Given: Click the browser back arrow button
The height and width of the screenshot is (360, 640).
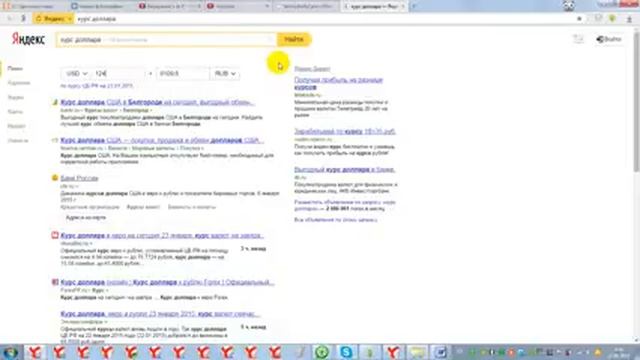Looking at the screenshot, I should [9, 19].
